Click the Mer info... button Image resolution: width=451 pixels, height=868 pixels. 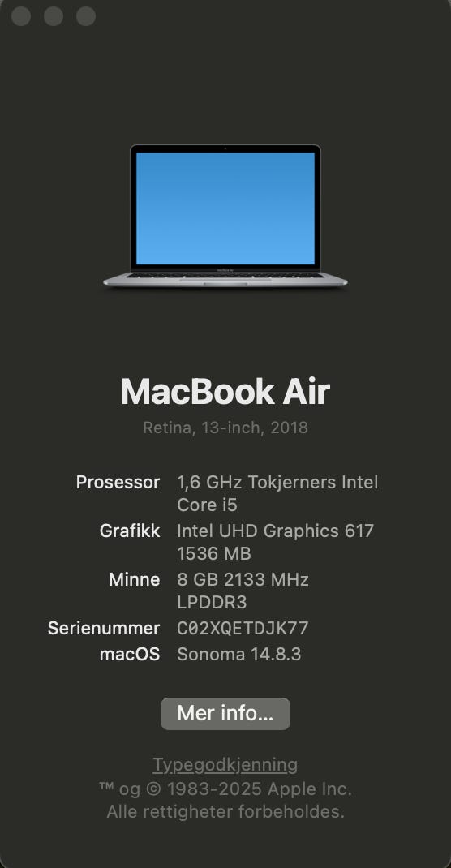coord(225,714)
